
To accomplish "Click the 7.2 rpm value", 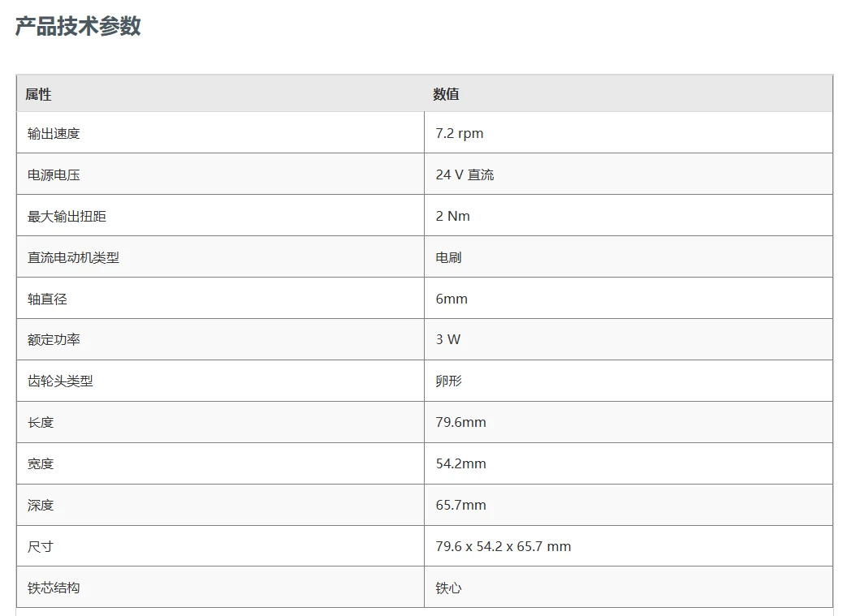I will pyautogui.click(x=459, y=133).
